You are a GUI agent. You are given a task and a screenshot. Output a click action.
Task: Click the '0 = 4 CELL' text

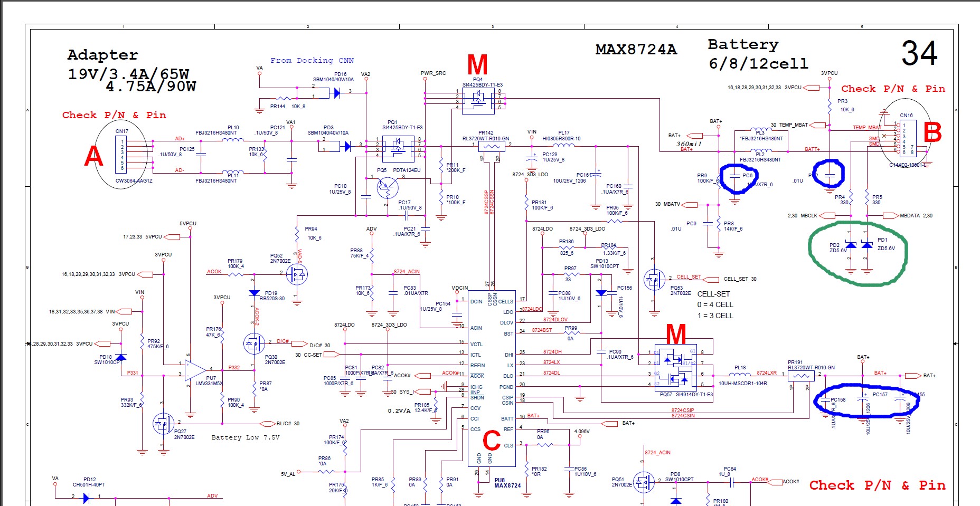coord(715,305)
